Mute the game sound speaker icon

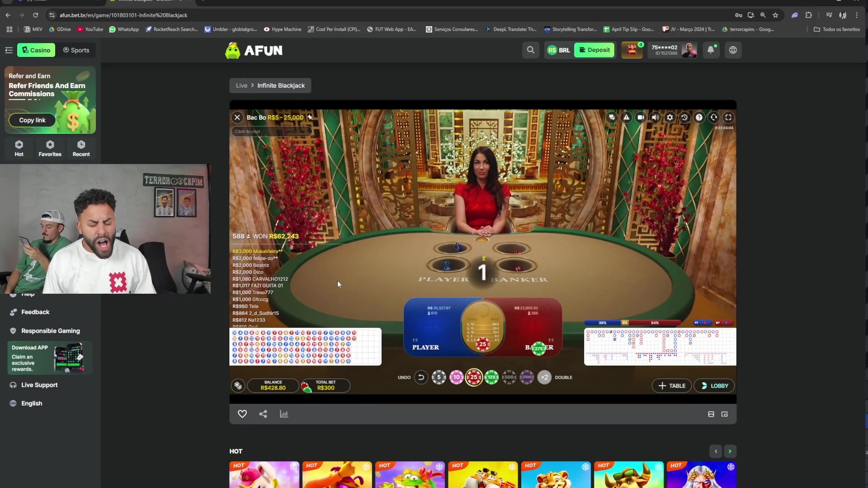click(x=655, y=117)
